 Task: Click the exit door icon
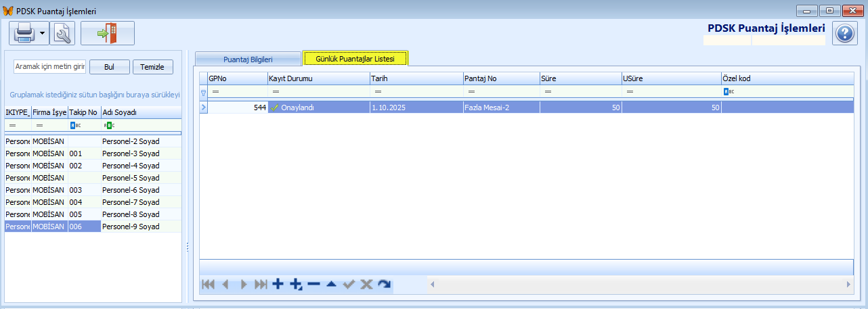point(107,33)
